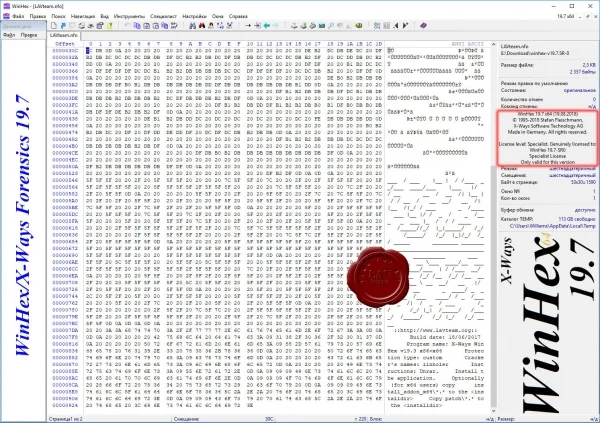Open Файл menu in case data panel

point(9,35)
